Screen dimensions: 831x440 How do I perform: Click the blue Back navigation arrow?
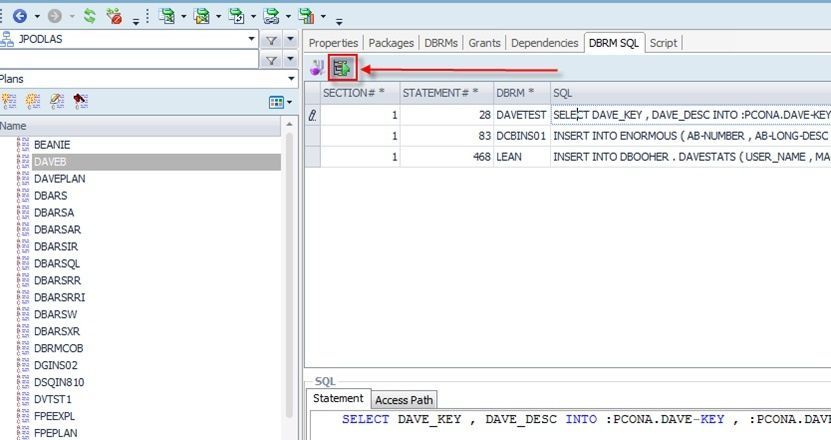tap(20, 16)
